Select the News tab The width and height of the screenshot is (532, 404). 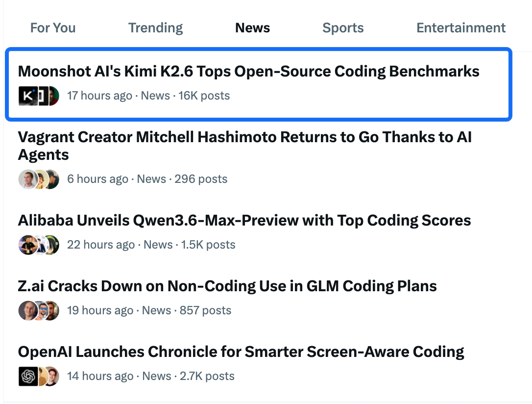coord(252,28)
